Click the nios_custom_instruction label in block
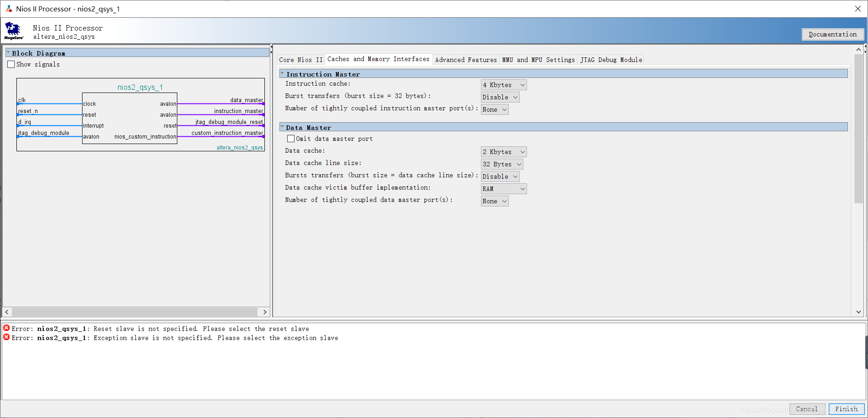 145,136
